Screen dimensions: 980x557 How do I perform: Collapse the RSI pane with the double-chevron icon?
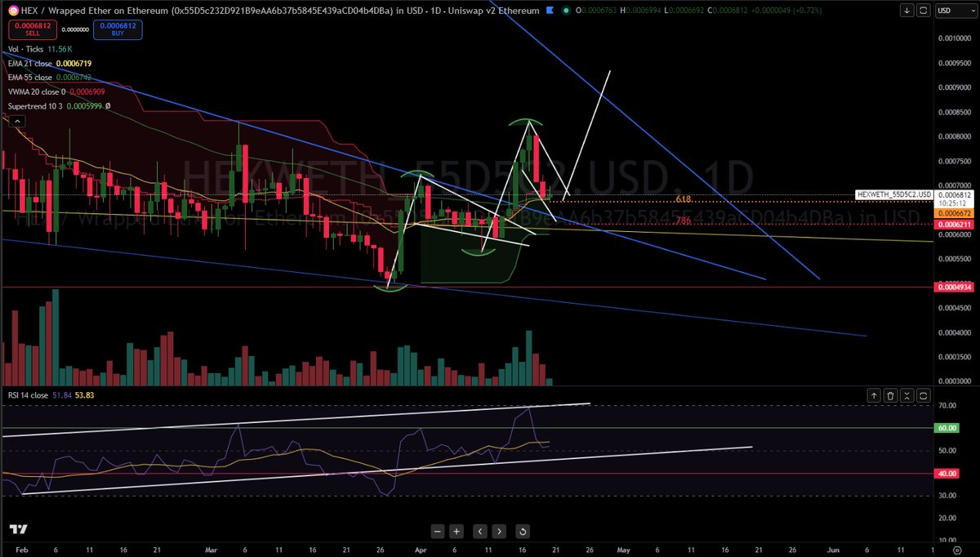(906, 395)
